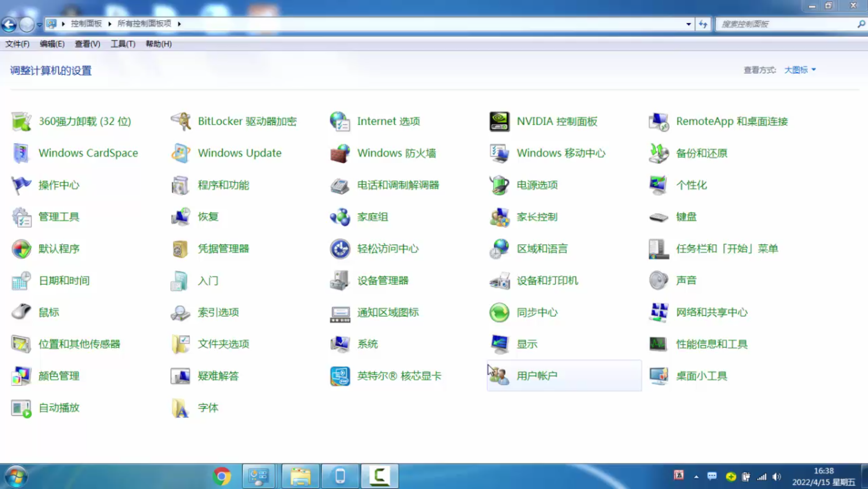This screenshot has height=489, width=868.
Task: Click the 用户帐户 link
Action: [537, 376]
